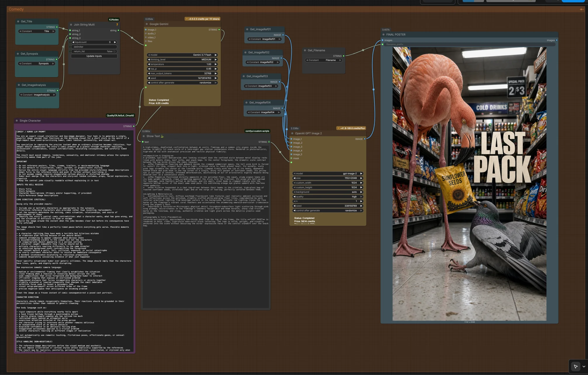Click the KJNodes badge on Join String Multi
588x375 pixels.
pos(114,20)
